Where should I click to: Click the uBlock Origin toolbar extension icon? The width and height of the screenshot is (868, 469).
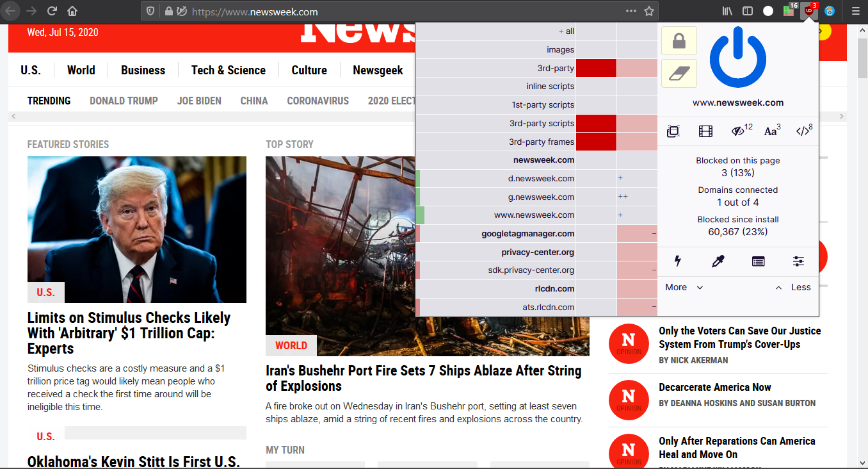[x=810, y=11]
